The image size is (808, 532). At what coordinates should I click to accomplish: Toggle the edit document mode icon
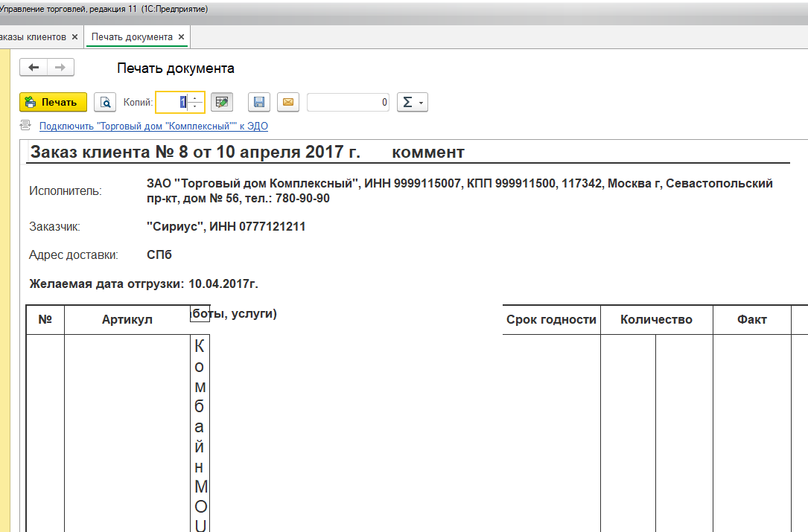[221, 102]
